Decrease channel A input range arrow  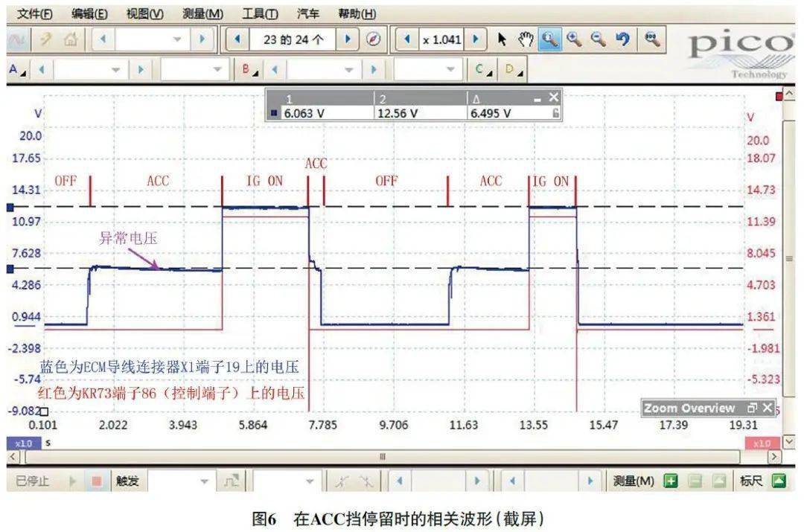pos(42,70)
